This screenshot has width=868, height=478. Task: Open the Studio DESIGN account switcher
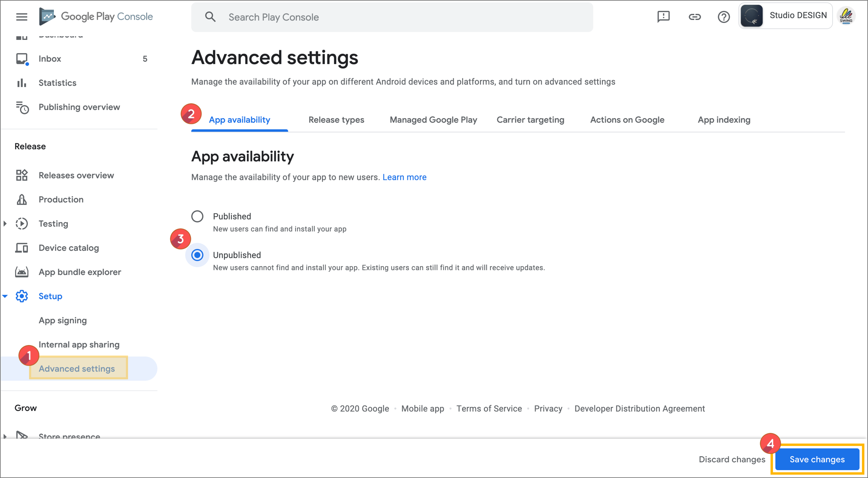pyautogui.click(x=785, y=16)
